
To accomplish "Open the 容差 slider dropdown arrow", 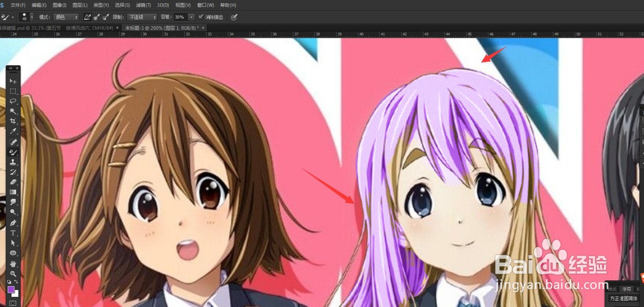I will (x=192, y=17).
